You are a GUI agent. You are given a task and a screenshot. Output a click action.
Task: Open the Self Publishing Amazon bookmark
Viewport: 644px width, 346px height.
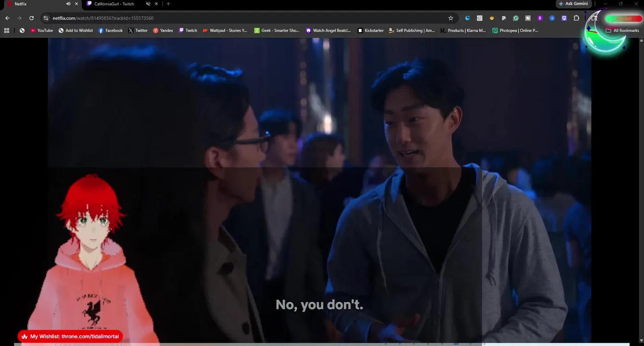click(412, 30)
